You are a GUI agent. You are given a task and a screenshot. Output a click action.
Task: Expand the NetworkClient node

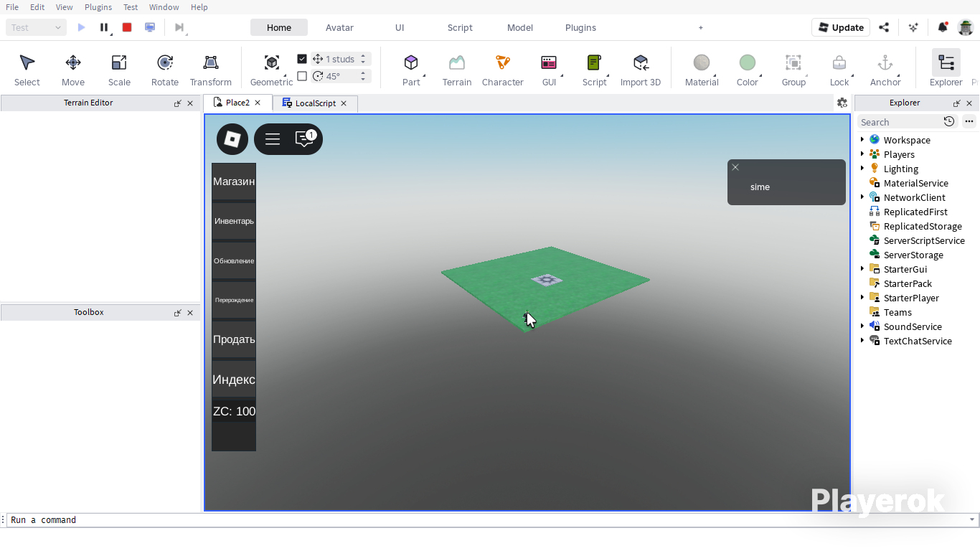pos(862,197)
